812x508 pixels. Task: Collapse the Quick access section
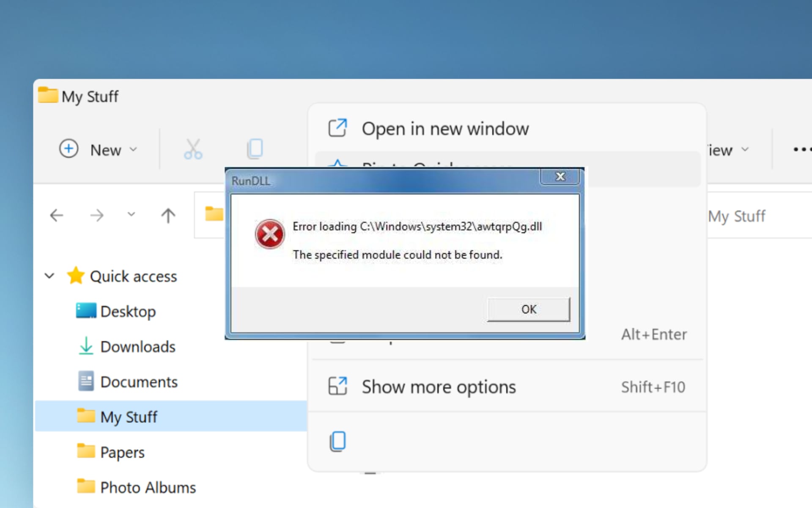[x=49, y=276]
